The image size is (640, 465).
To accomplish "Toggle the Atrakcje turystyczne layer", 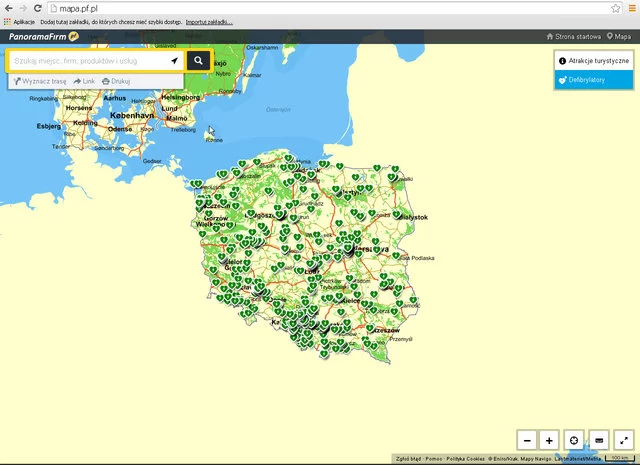I will click(594, 61).
